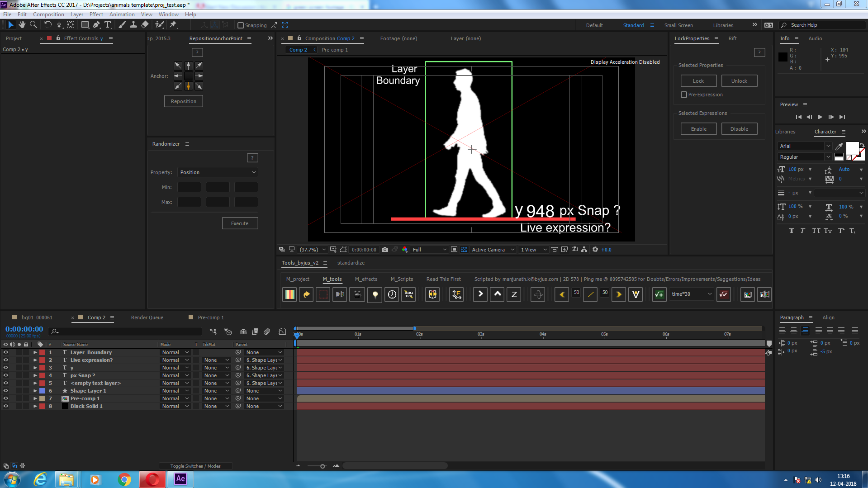The height and width of the screenshot is (488, 868).
Task: Play the preview
Action: (x=820, y=117)
